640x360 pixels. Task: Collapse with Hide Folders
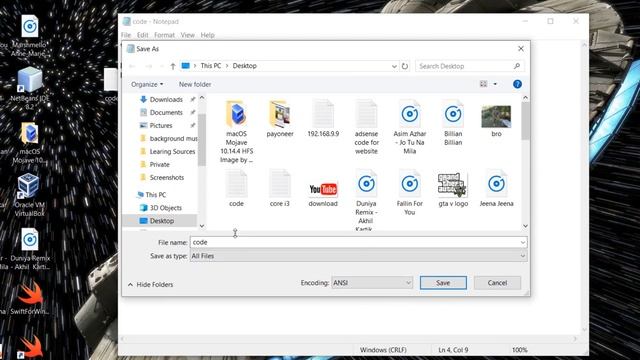[151, 284]
